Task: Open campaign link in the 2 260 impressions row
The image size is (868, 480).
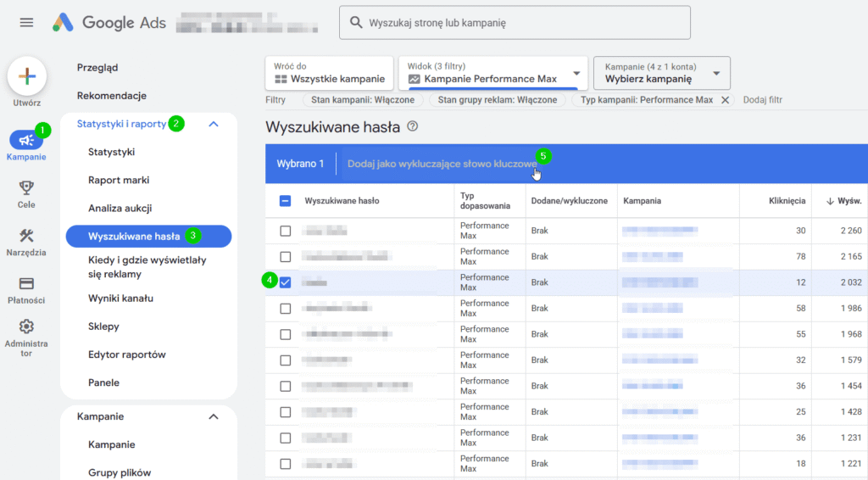Action: 659,231
